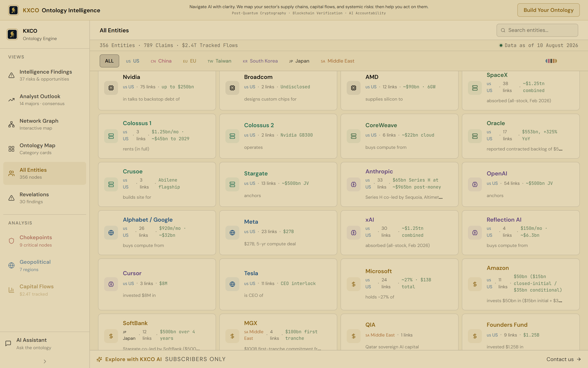588x368 pixels.
Task: Open the Analyst Outlook view
Action: click(x=45, y=100)
